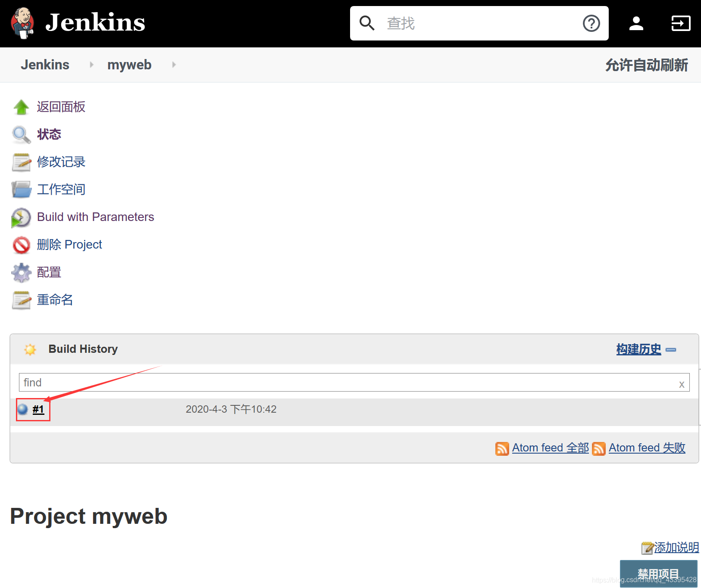This screenshot has height=588, width=701.
Task: Open build #1
Action: (38, 409)
